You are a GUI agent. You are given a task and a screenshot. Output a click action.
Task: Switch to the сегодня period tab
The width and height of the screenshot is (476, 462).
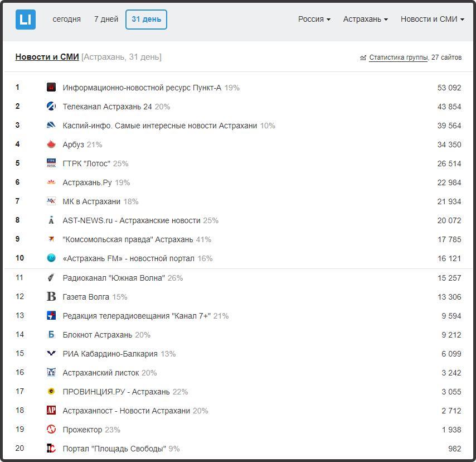tap(66, 19)
